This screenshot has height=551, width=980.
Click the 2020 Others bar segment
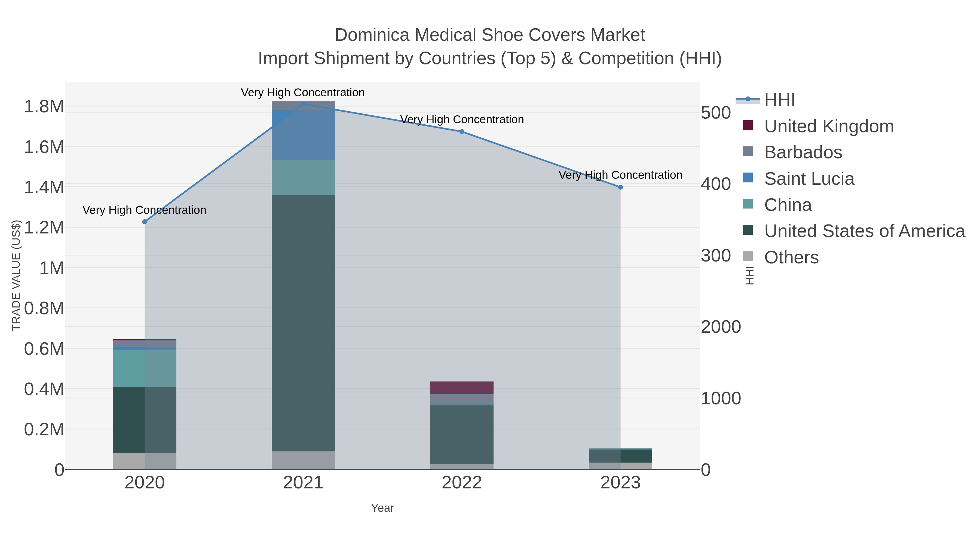(145, 461)
